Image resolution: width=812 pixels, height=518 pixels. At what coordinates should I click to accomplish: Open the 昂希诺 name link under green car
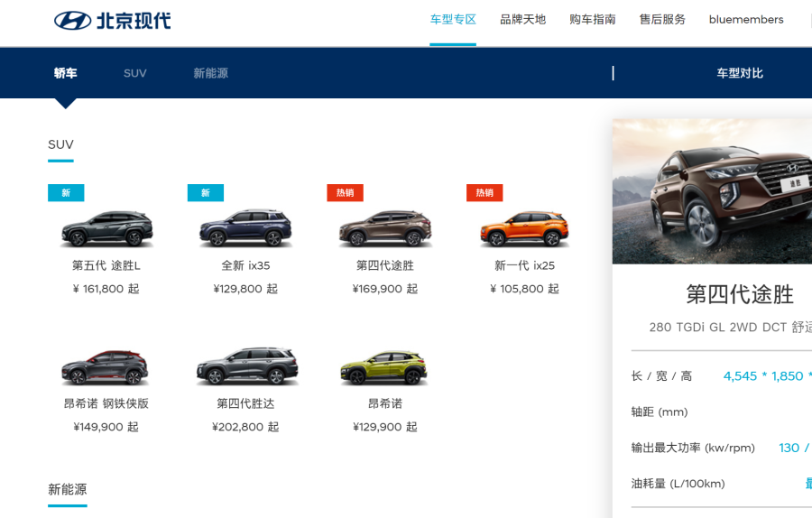click(x=385, y=403)
